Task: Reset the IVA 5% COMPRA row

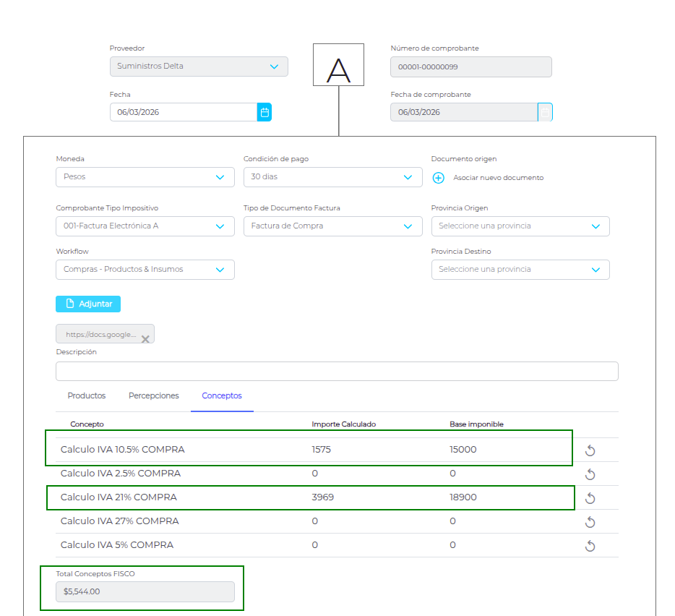Action: 590,546
